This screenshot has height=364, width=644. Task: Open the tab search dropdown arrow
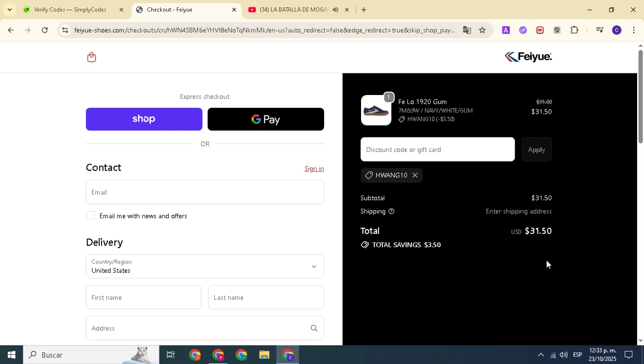pos(9,9)
